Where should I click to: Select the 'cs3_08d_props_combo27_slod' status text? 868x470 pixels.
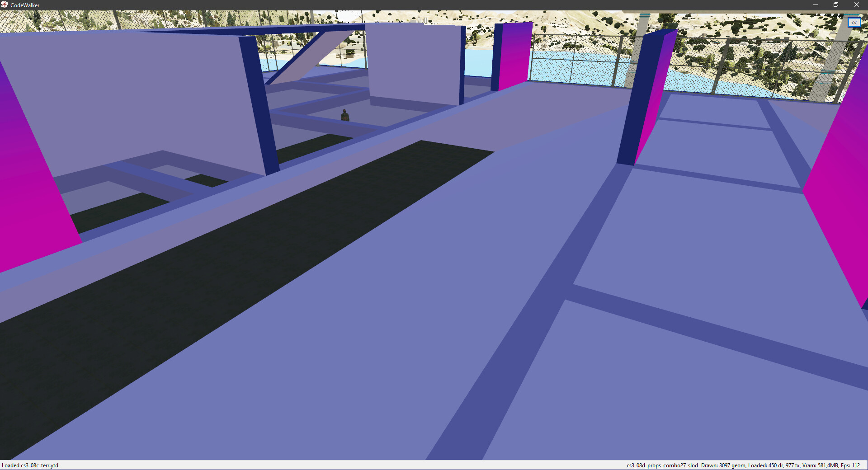[662, 465]
